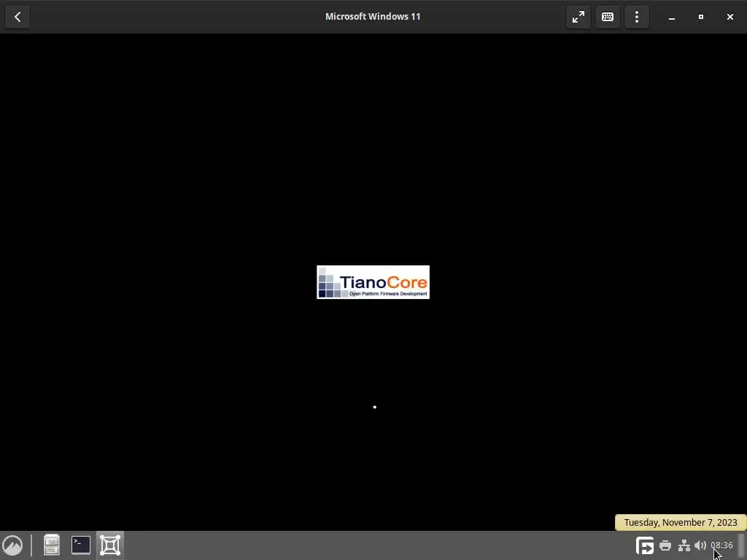Image resolution: width=747 pixels, height=560 pixels.
Task: Maximize the Microsoft Windows 11 window
Action: tap(701, 17)
